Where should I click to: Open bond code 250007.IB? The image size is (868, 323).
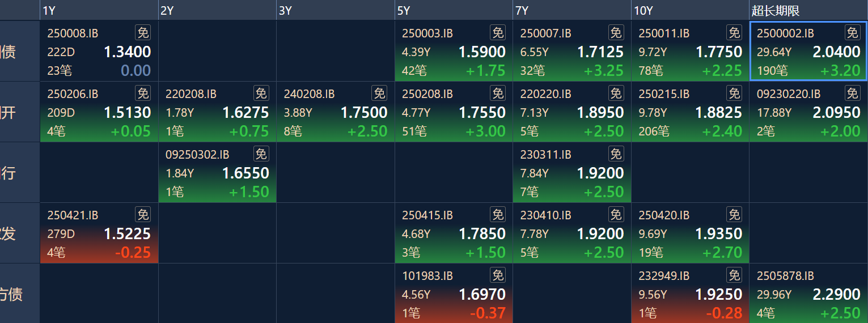(546, 33)
